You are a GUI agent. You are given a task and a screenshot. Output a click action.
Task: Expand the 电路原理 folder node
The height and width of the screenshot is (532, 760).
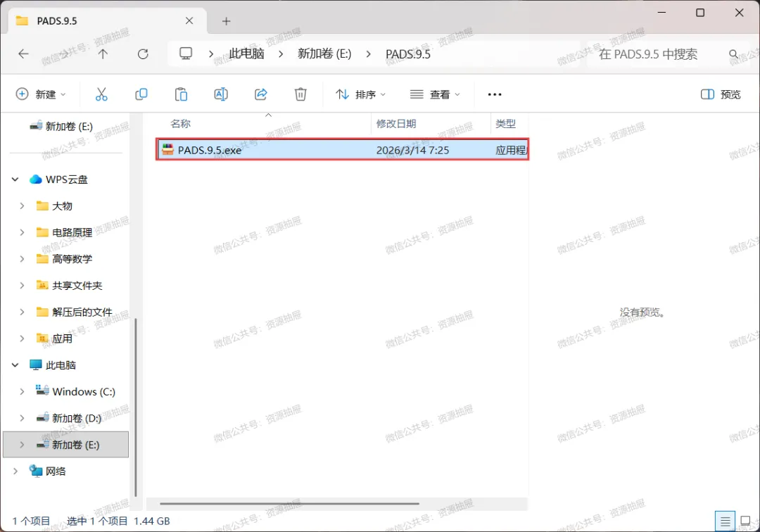22,232
